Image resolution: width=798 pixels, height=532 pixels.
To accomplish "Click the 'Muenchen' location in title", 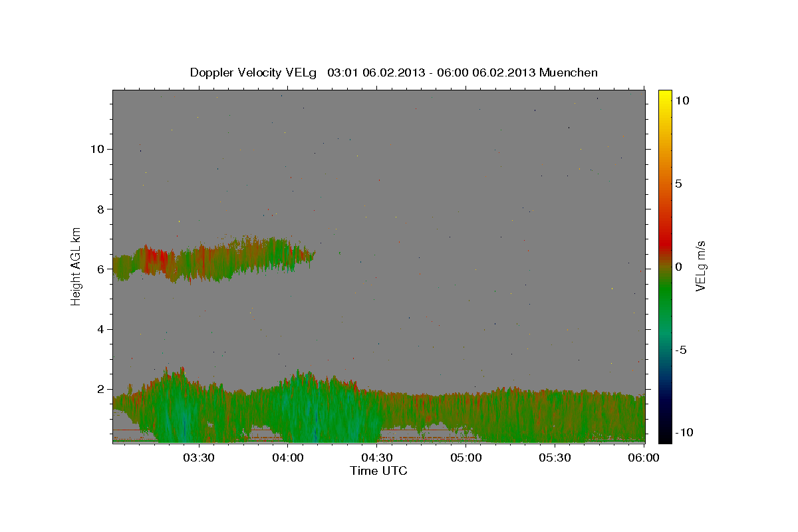I will tap(569, 72).
